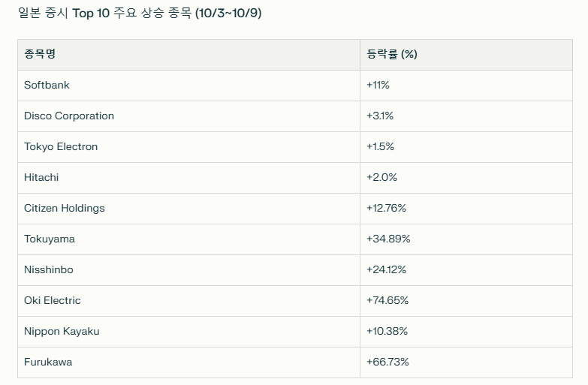Click the Nisshinbo name cell
588x385 pixels.
coord(49,269)
